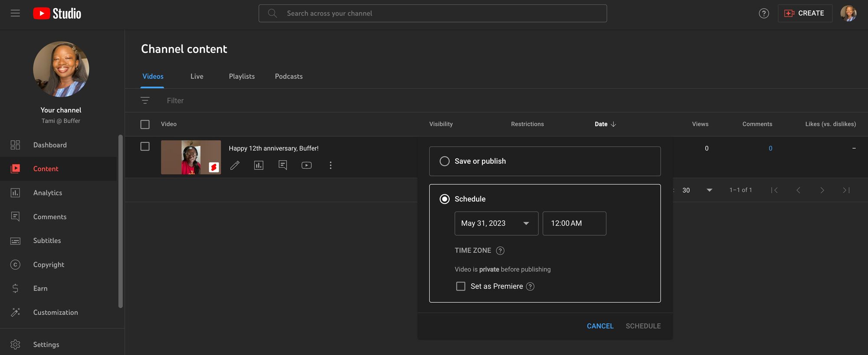Click the sidebar vertical scrollbar

120,221
